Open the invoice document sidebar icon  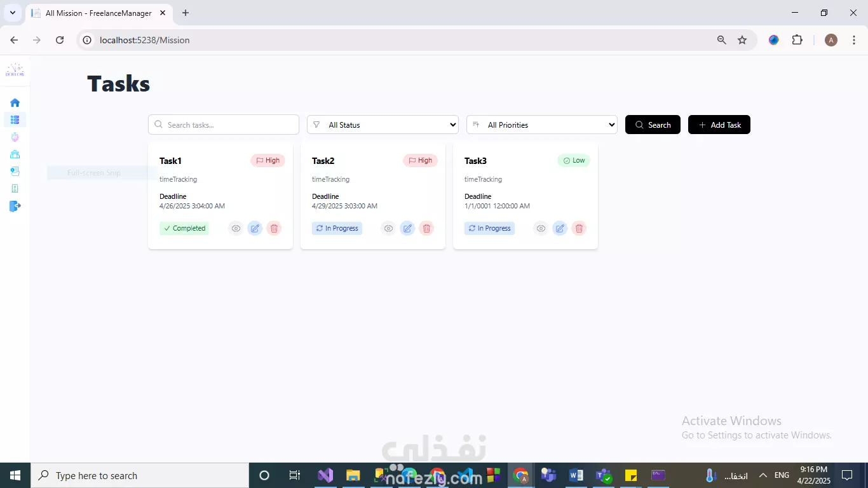tap(15, 171)
